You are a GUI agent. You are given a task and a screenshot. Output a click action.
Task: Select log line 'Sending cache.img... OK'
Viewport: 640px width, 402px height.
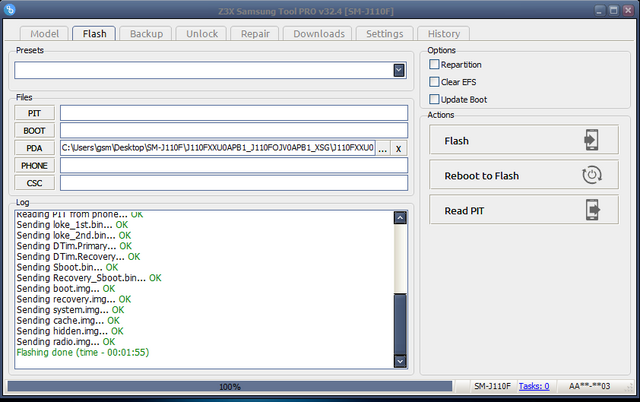pos(68,320)
